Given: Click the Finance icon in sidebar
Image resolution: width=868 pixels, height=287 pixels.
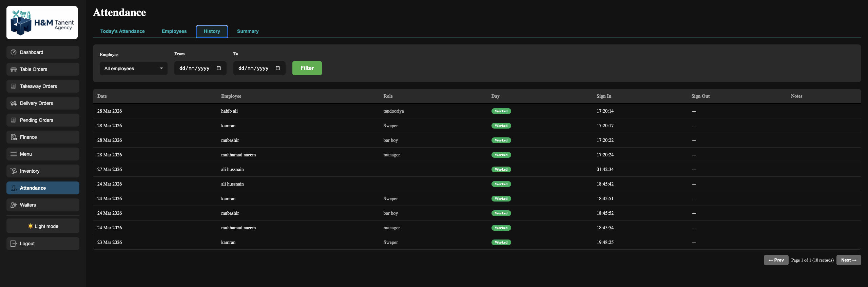Looking at the screenshot, I should click(x=14, y=137).
